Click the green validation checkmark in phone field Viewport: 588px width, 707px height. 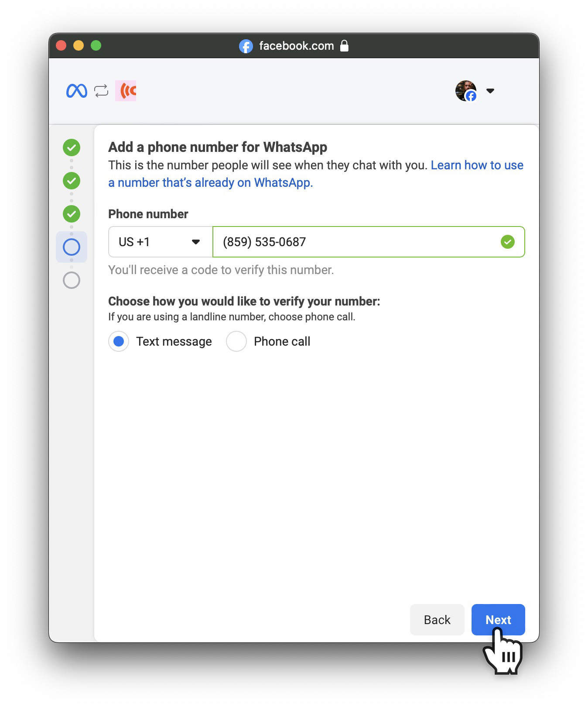click(507, 242)
